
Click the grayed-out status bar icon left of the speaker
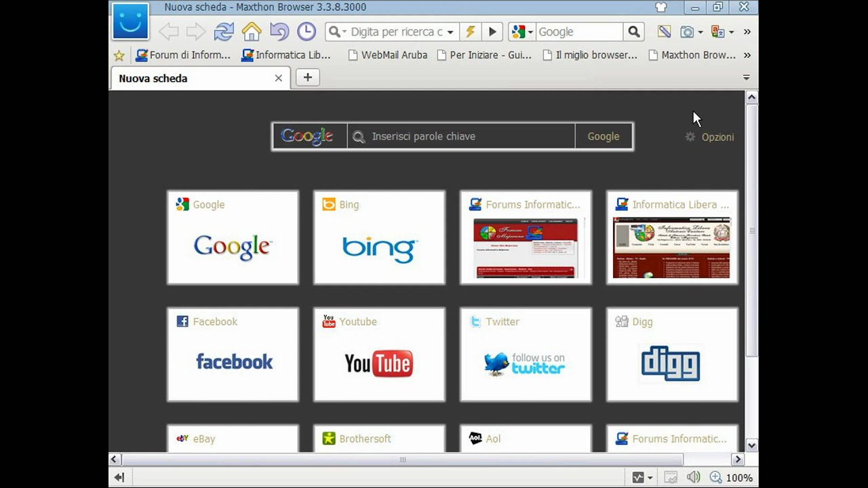click(x=670, y=478)
